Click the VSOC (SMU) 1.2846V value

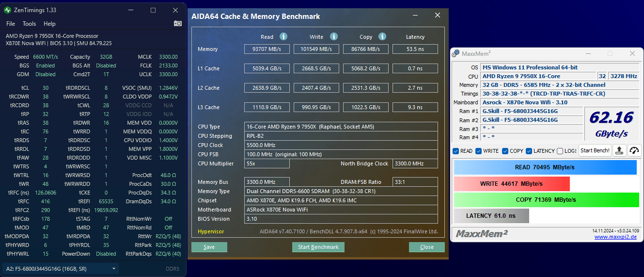point(168,88)
